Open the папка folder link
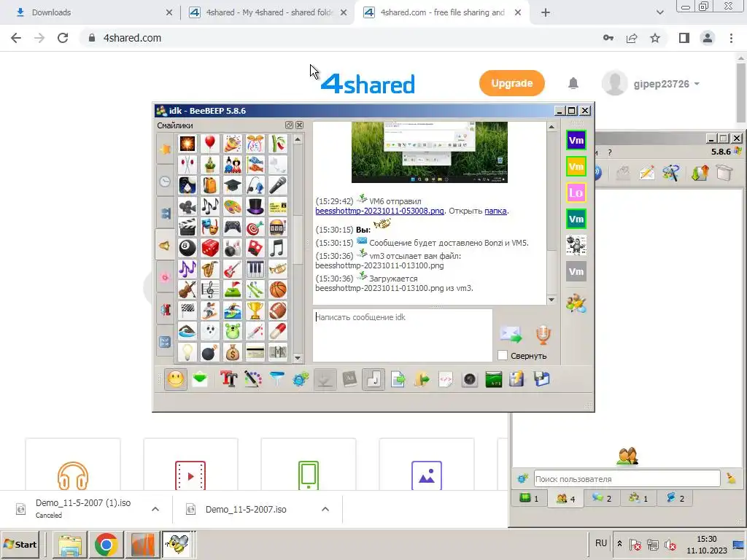The image size is (747, 560). pyautogui.click(x=495, y=211)
